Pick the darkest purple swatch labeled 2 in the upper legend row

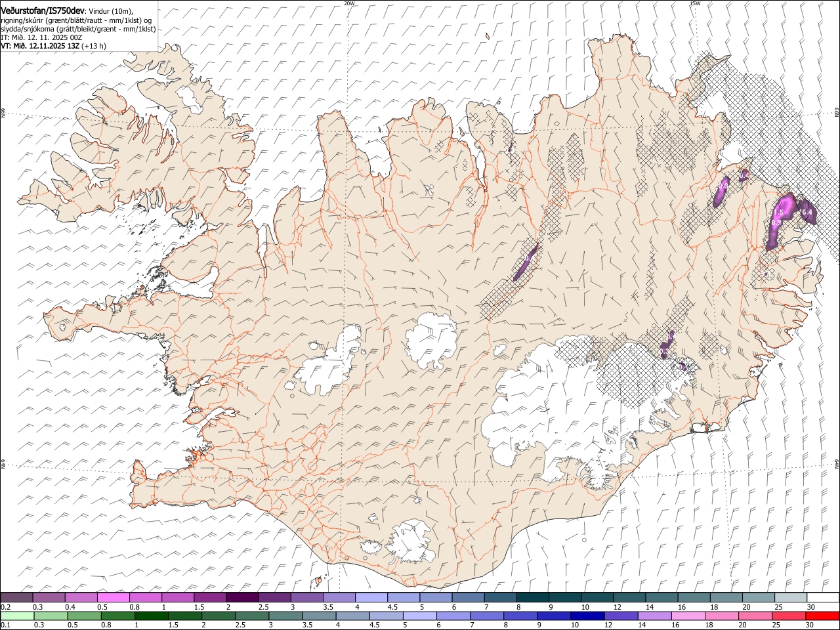(241, 597)
